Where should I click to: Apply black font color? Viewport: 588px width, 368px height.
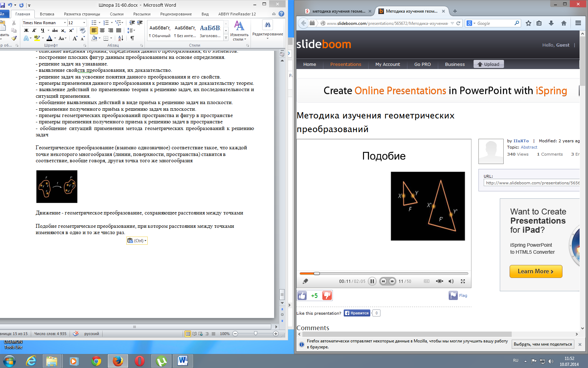49,38
